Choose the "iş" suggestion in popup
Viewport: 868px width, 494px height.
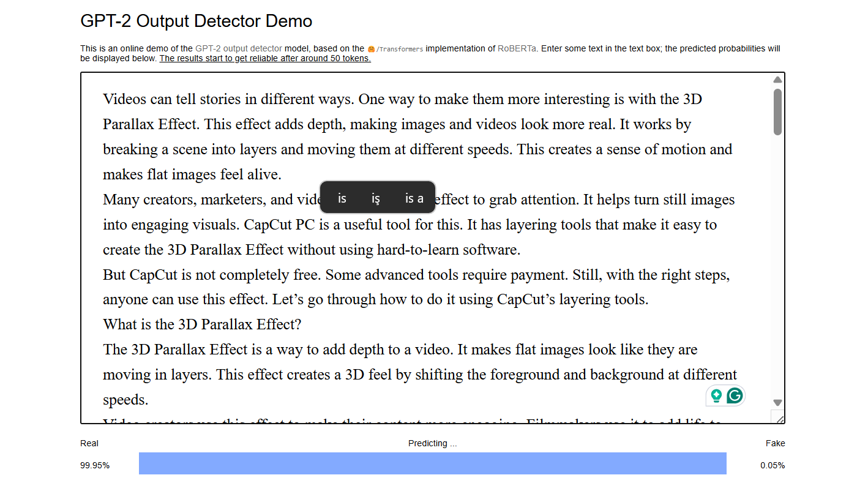(x=376, y=198)
